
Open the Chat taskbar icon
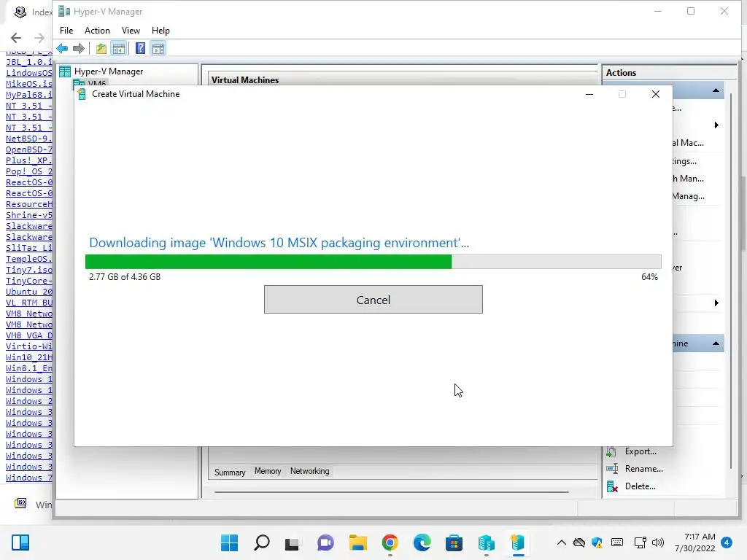[x=325, y=542]
